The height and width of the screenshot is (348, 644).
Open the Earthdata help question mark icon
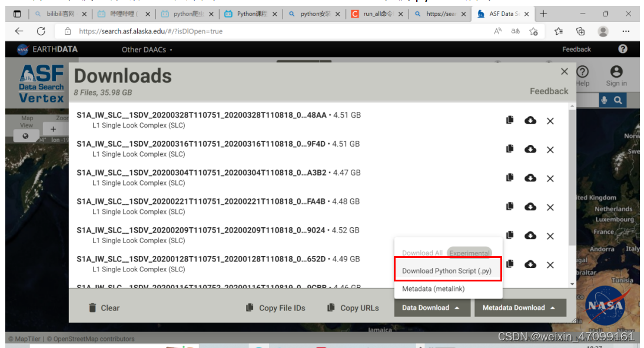[x=623, y=49]
